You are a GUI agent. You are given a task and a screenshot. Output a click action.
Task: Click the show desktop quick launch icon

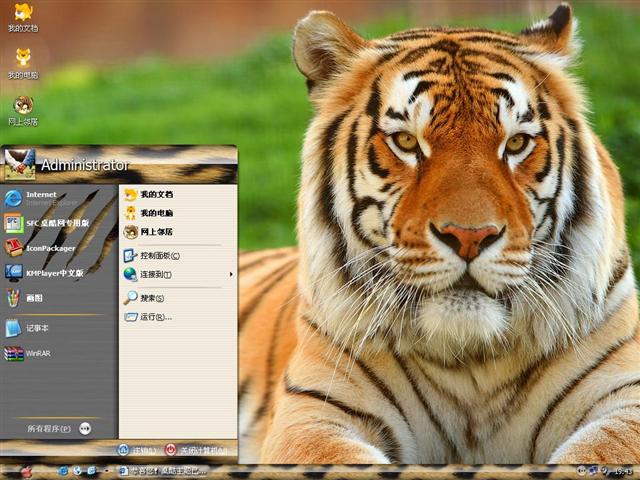pyautogui.click(x=91, y=471)
